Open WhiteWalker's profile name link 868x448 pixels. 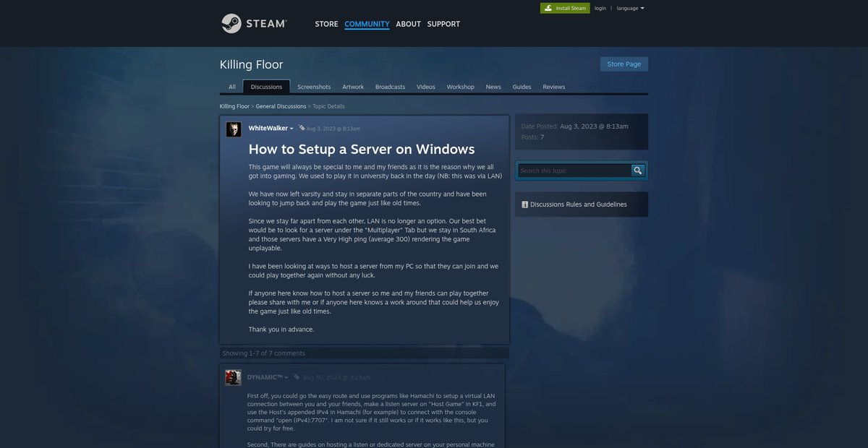coord(268,128)
